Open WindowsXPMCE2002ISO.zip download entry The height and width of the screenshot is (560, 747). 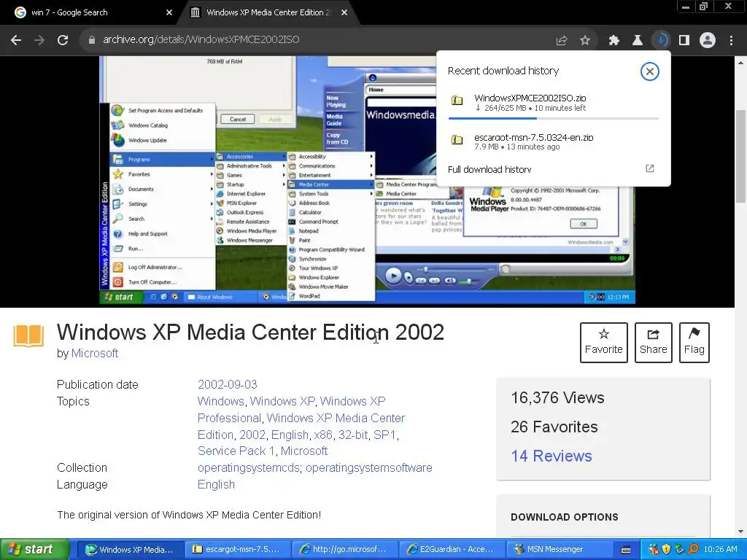[x=553, y=102]
